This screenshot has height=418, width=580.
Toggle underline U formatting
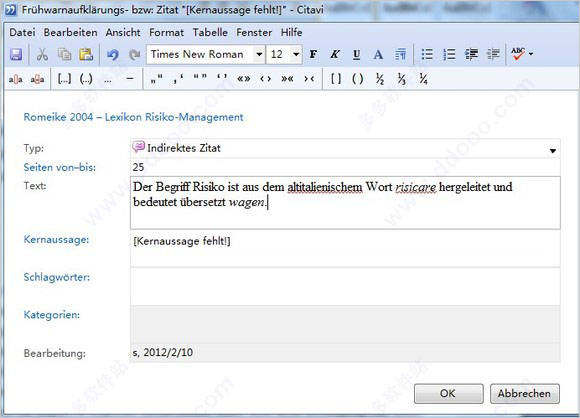point(357,54)
